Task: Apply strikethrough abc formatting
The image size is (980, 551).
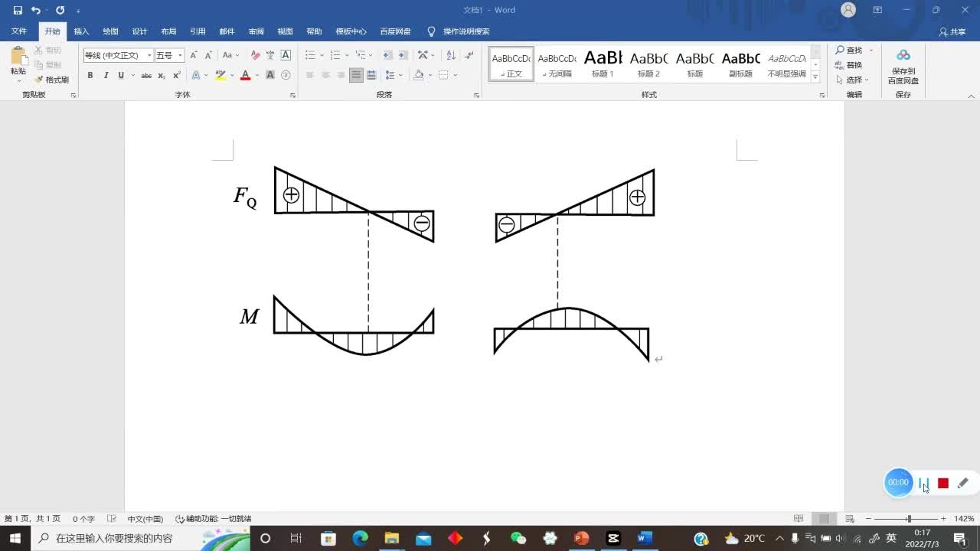Action: click(x=146, y=75)
